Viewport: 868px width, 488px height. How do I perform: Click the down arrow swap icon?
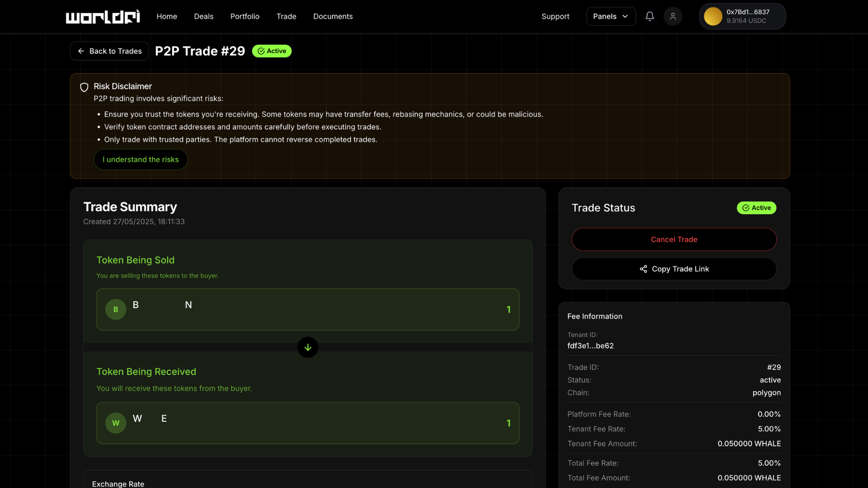click(x=308, y=347)
